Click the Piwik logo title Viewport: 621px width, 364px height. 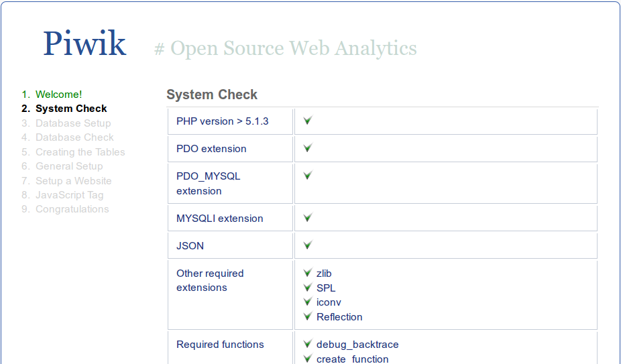pyautogui.click(x=84, y=44)
